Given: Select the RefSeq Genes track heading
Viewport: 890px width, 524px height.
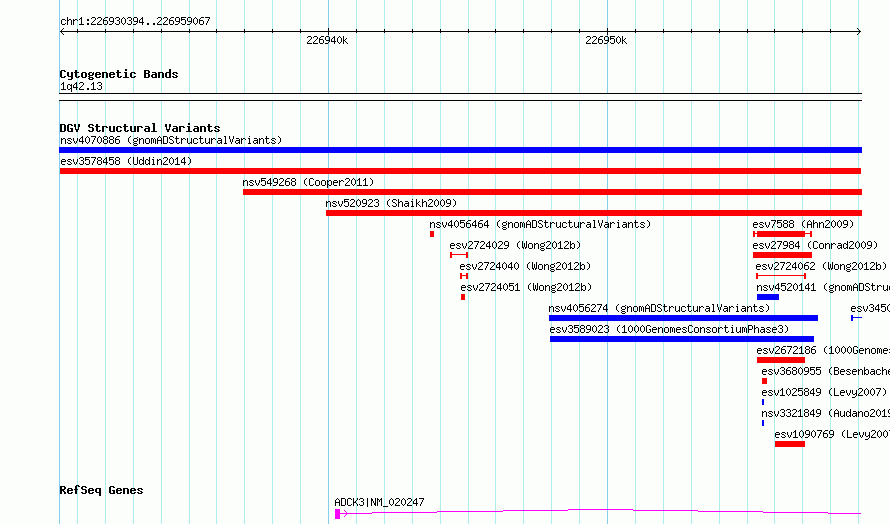Looking at the screenshot, I should (101, 490).
